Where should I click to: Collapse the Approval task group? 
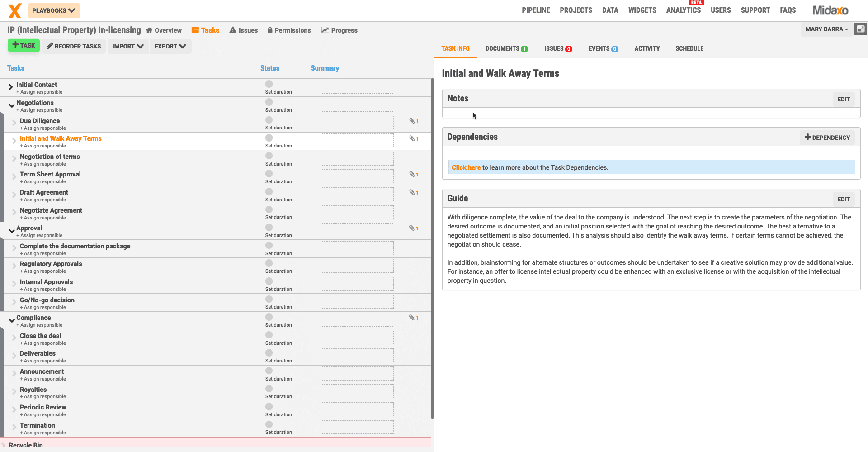(x=11, y=231)
